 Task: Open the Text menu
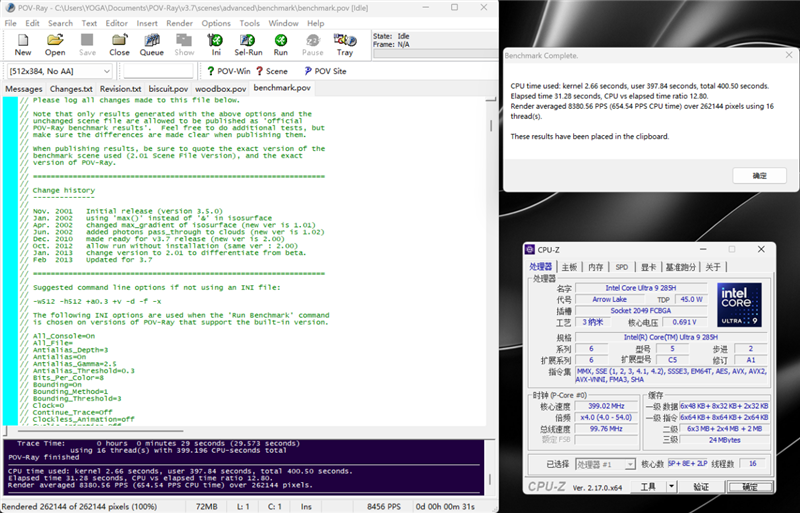click(x=89, y=23)
